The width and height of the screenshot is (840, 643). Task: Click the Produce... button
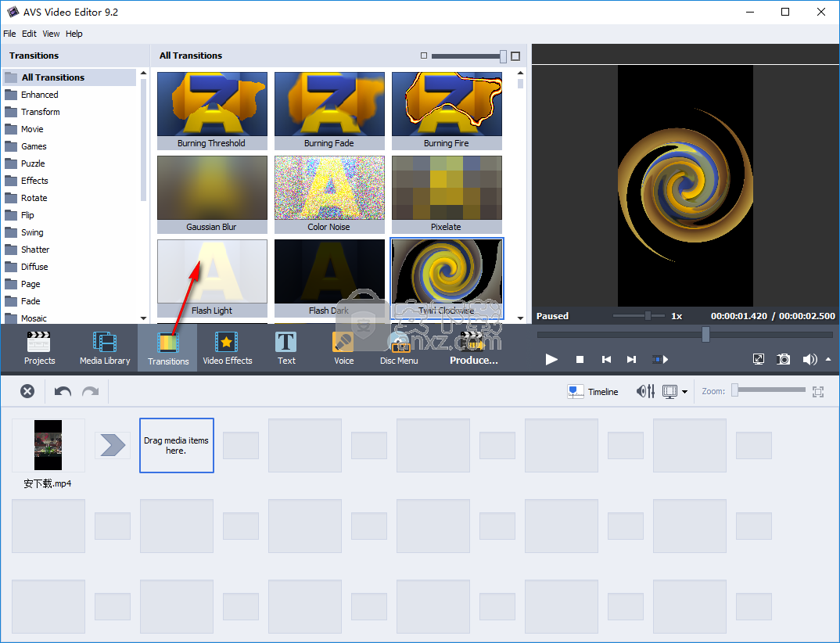pyautogui.click(x=473, y=348)
